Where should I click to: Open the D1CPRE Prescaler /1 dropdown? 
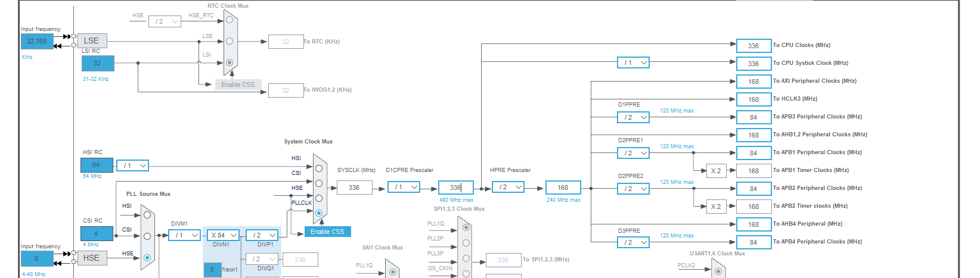[404, 187]
